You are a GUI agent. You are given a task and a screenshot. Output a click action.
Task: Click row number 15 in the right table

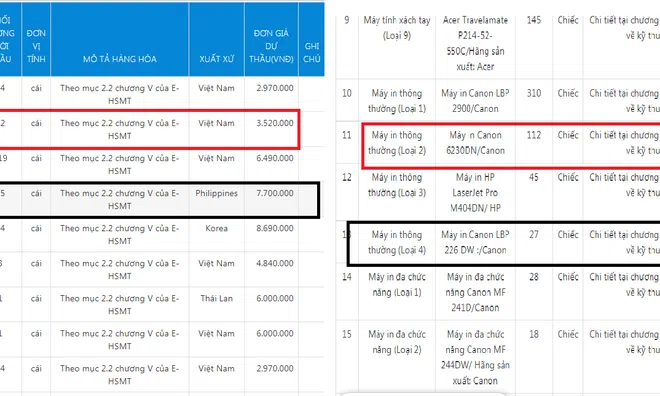pos(347,334)
